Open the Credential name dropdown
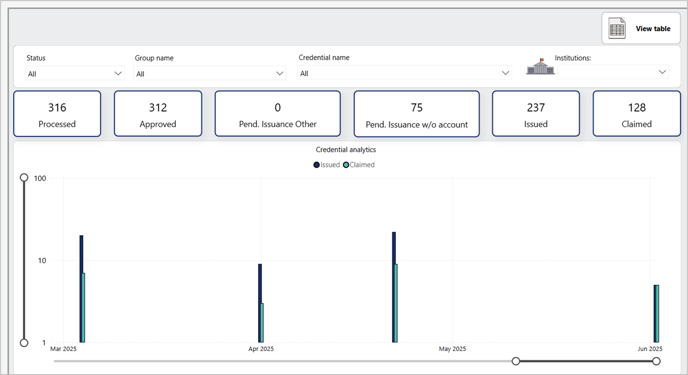 click(x=404, y=73)
